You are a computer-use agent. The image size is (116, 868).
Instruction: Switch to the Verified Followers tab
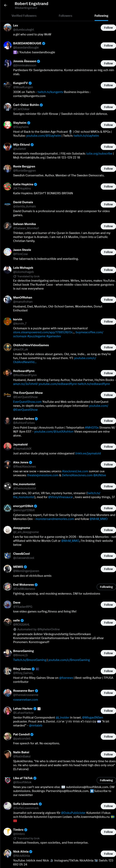click(24, 16)
